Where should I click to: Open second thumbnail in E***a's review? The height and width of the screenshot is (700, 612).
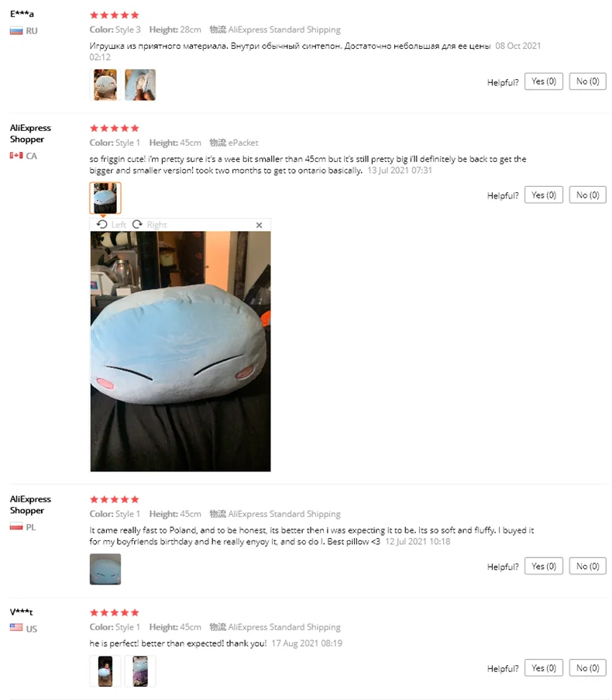[140, 84]
